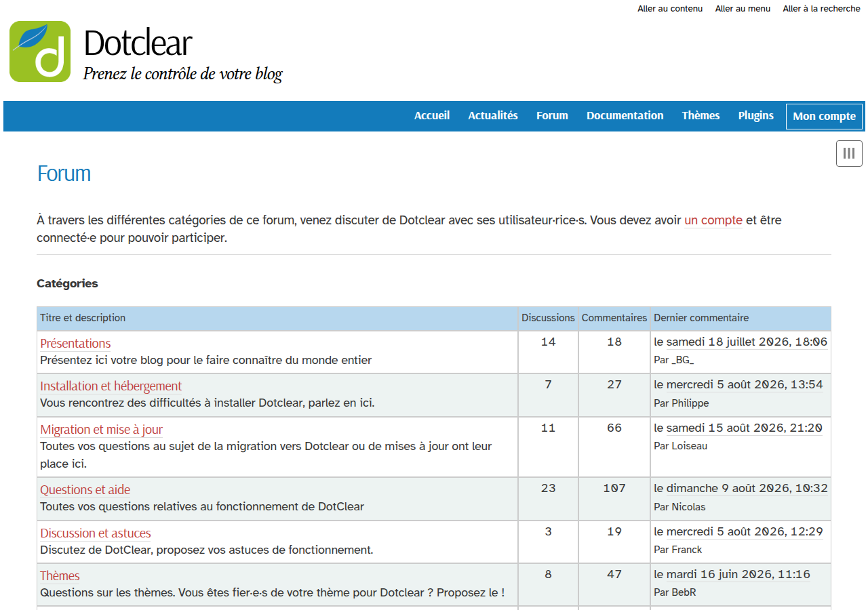Select Forum in the blue navigation bar
The height and width of the screenshot is (610, 868).
[552, 116]
